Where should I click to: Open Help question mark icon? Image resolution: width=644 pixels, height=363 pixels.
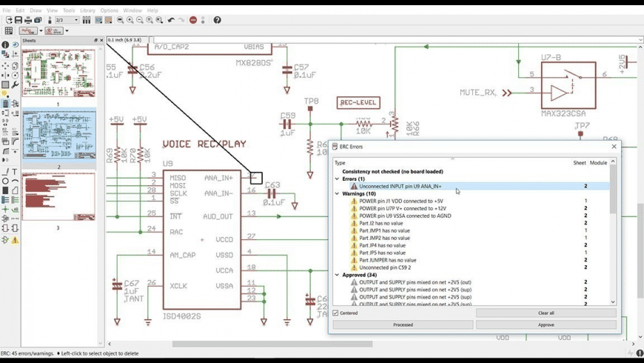click(x=218, y=20)
